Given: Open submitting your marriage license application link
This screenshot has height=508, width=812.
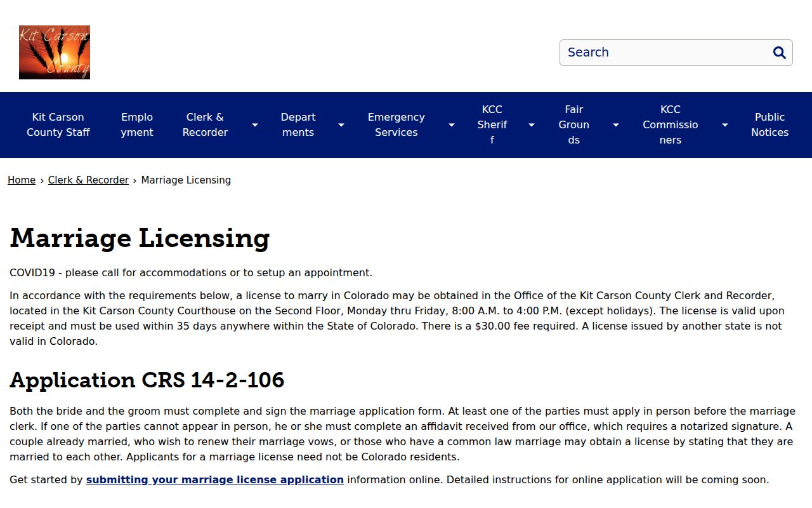Looking at the screenshot, I should [x=215, y=480].
